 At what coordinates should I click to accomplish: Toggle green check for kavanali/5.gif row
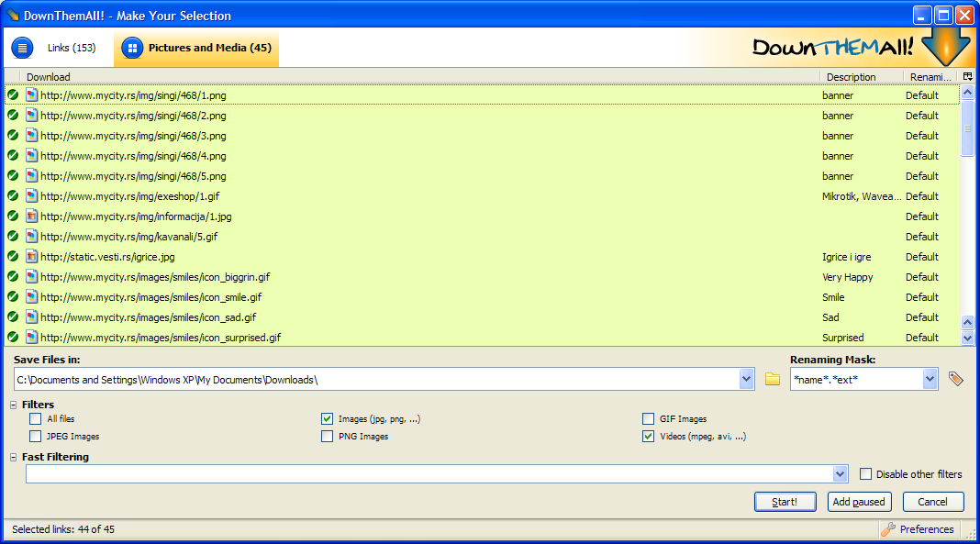(x=13, y=236)
